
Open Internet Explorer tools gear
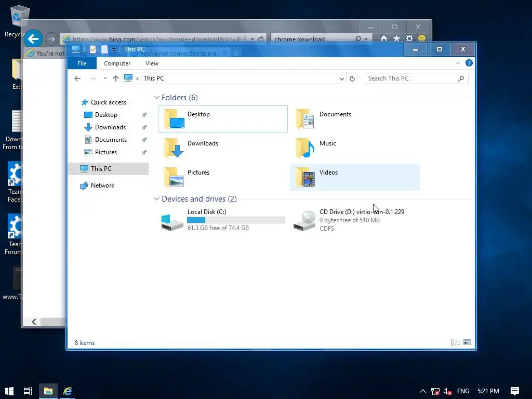pos(409,38)
